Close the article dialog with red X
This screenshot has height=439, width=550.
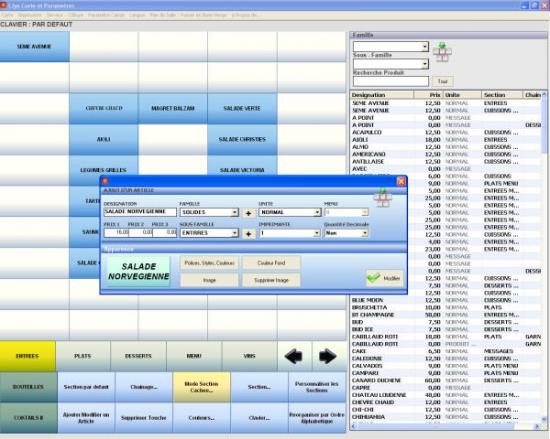point(401,181)
